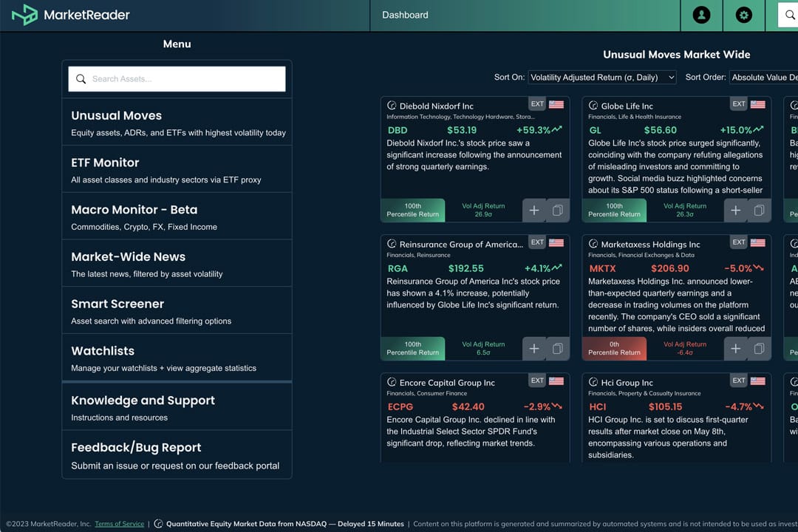
Task: Click the upward trend arrow beside +59.3%
Action: tap(557, 129)
